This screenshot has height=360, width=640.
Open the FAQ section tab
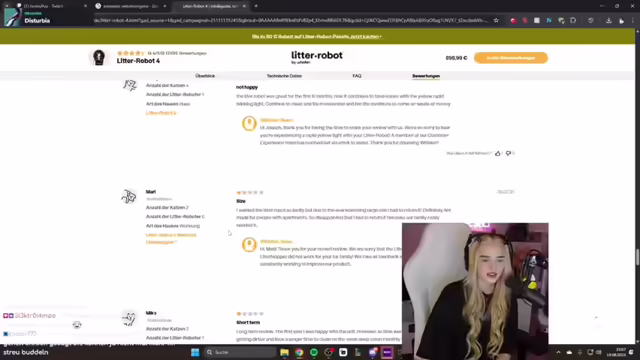tap(357, 76)
